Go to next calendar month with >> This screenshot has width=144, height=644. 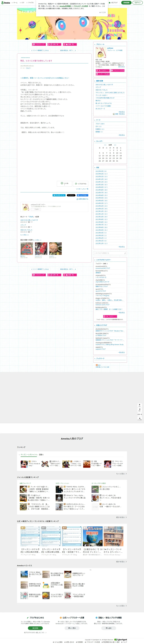tap(115, 145)
